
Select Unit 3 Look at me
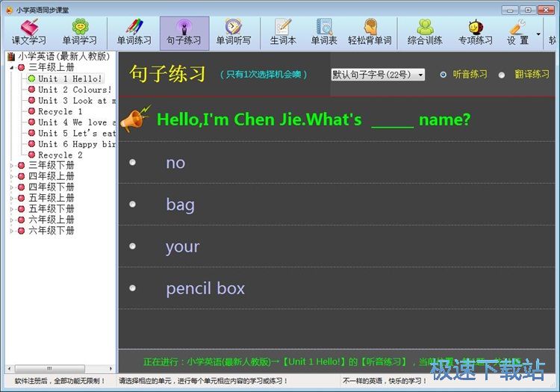click(77, 101)
